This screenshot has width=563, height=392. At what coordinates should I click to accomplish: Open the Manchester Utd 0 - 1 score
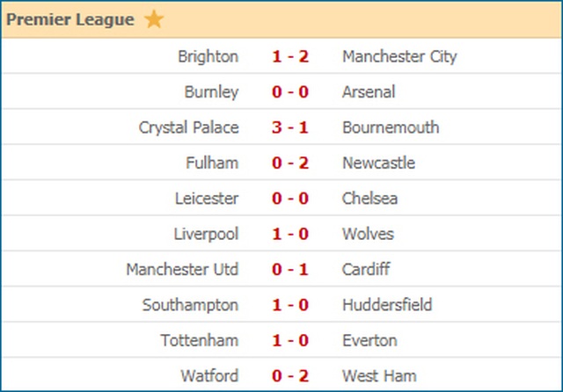[x=289, y=269]
